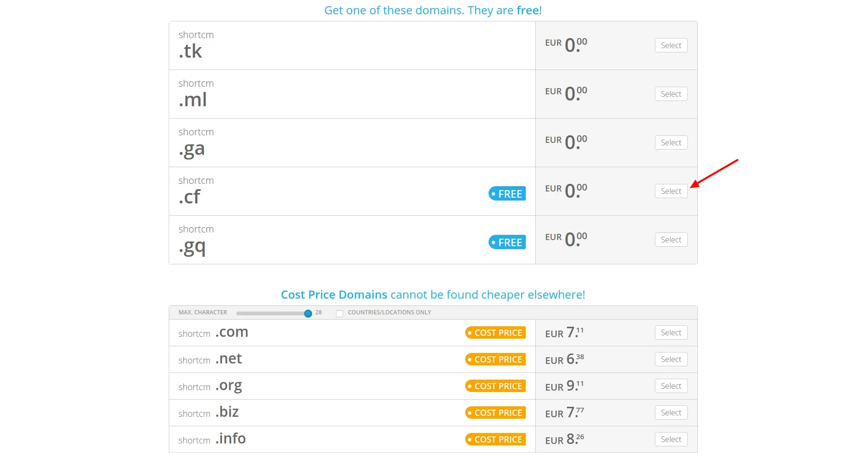Select the free shortcm.gq domain

coord(671,240)
